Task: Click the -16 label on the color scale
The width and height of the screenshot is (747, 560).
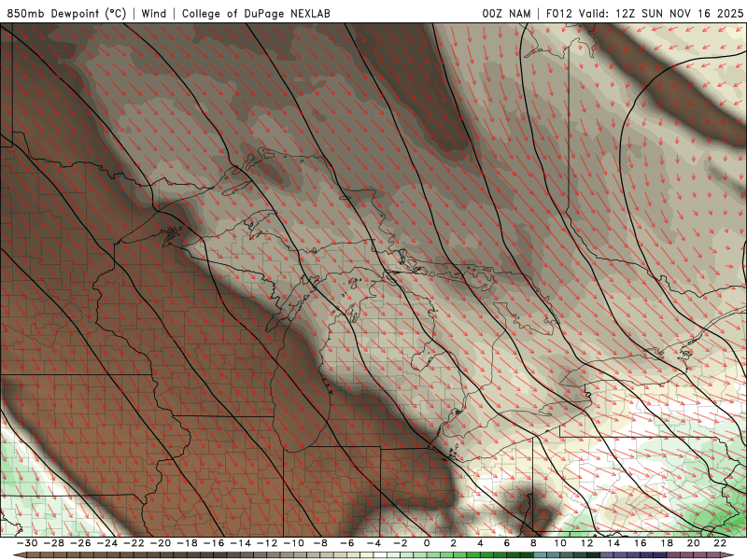Action: point(214,543)
